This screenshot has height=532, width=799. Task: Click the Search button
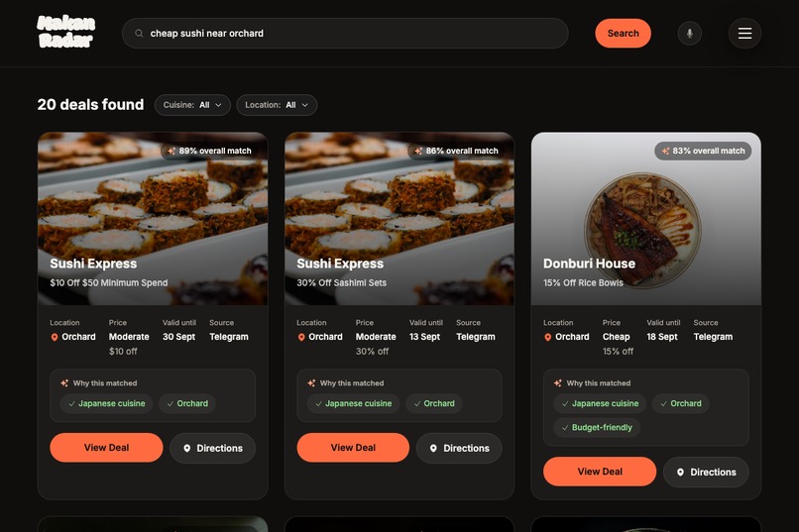click(623, 33)
